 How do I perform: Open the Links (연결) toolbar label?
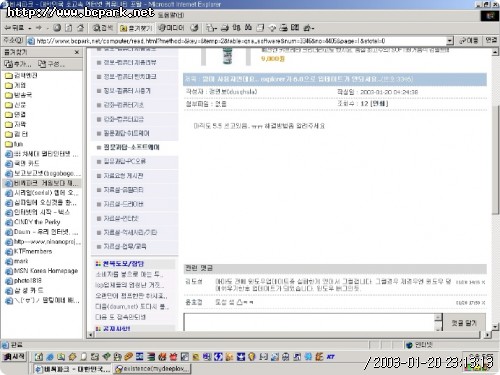491,40
